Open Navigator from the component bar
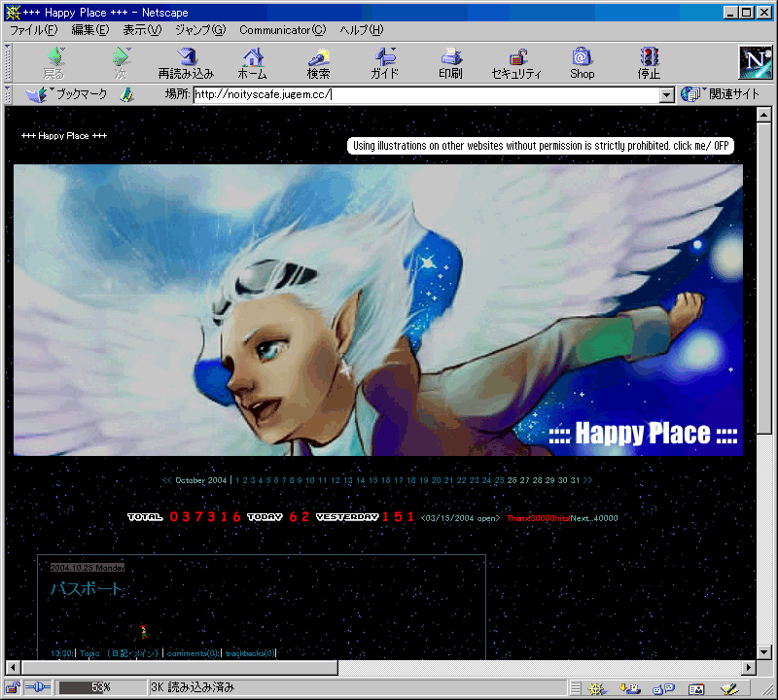 click(597, 688)
